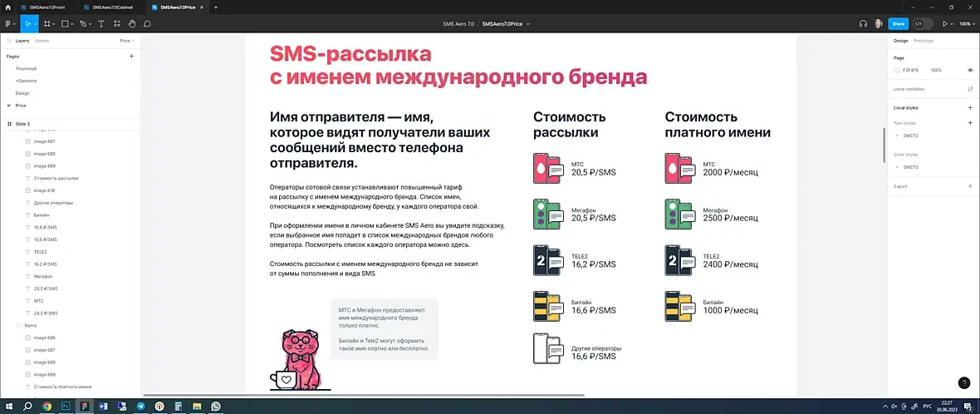Click page background color swatch F2F4F6
The image size is (980, 414).
click(897, 70)
